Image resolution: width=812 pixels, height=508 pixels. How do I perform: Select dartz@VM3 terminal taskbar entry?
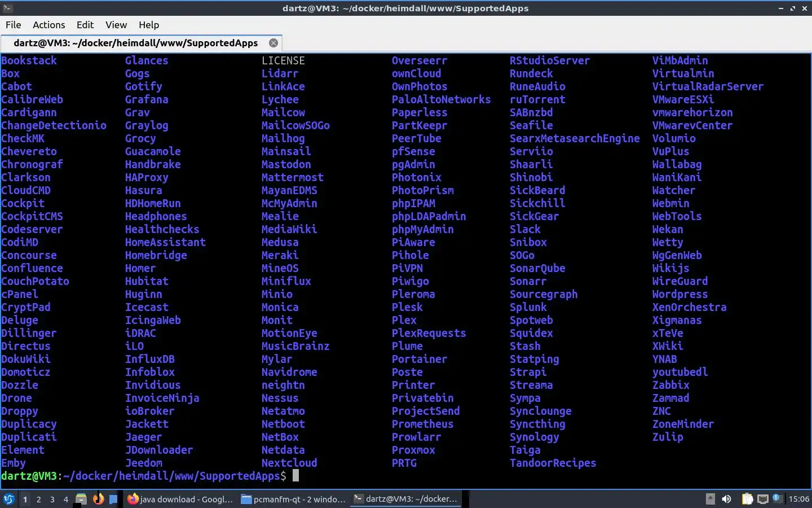(x=406, y=499)
